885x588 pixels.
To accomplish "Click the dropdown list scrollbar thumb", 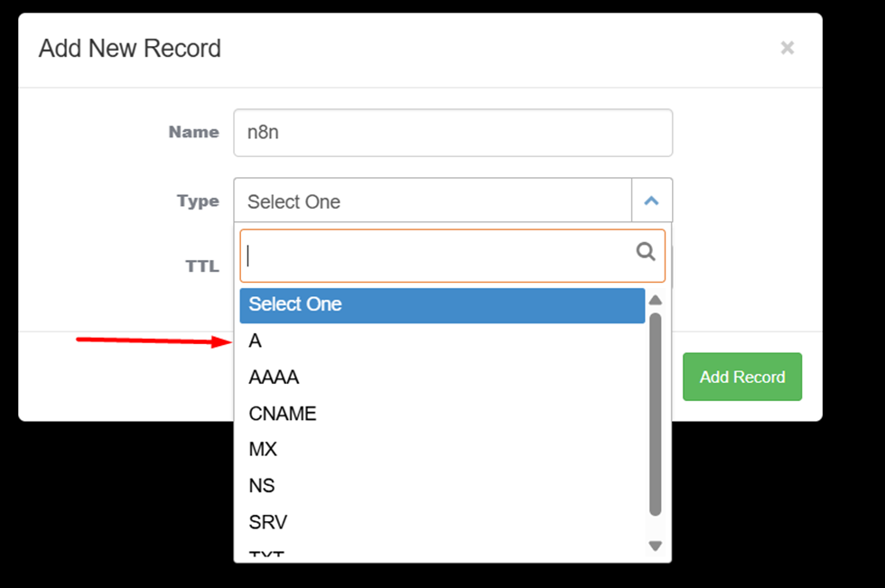I will 656,415.
